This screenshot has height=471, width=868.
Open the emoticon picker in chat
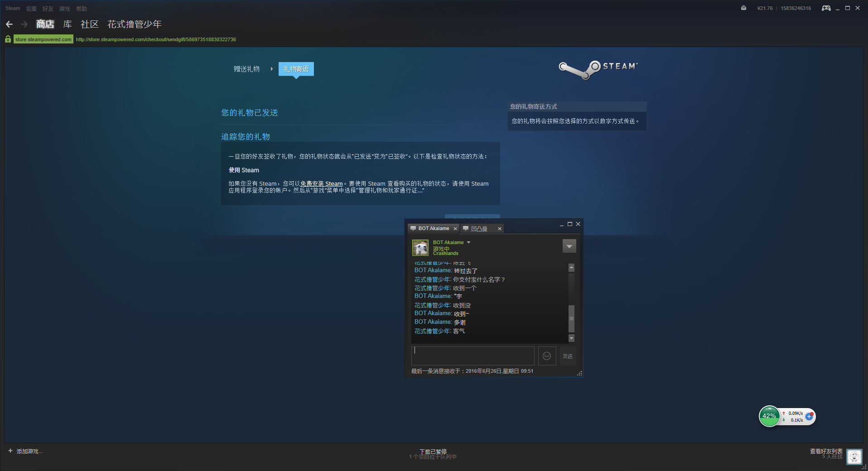click(547, 356)
